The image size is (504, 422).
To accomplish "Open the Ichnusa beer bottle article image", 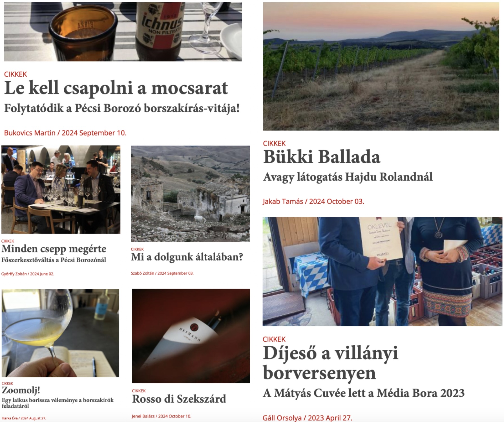I will click(x=123, y=32).
